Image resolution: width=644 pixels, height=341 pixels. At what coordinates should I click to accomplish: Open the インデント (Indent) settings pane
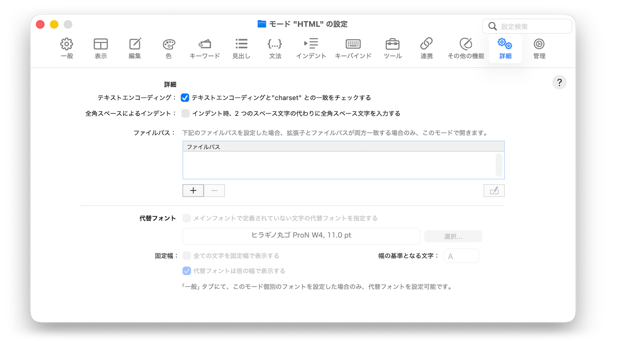tap(311, 48)
